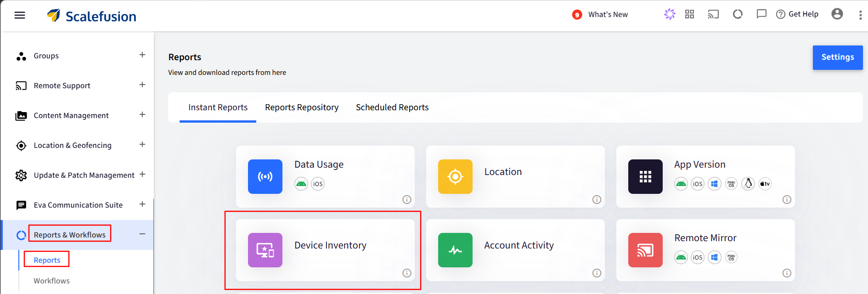The image size is (868, 294).
Task: Click the circular sync icon in header
Action: click(x=738, y=14)
